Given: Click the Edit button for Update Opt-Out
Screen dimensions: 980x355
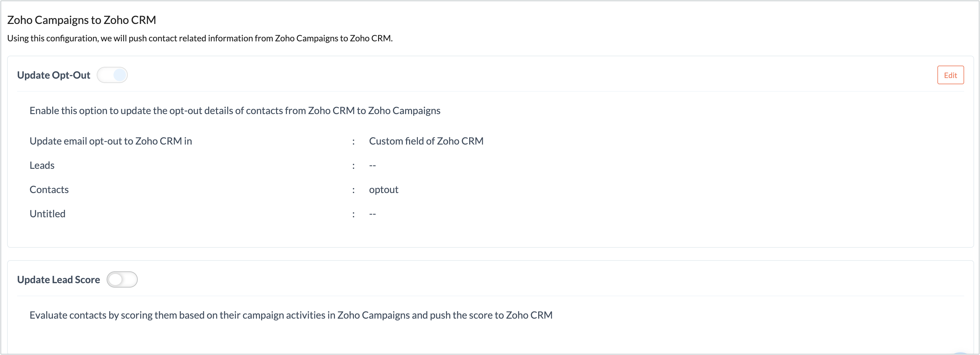Looking at the screenshot, I should 950,75.
